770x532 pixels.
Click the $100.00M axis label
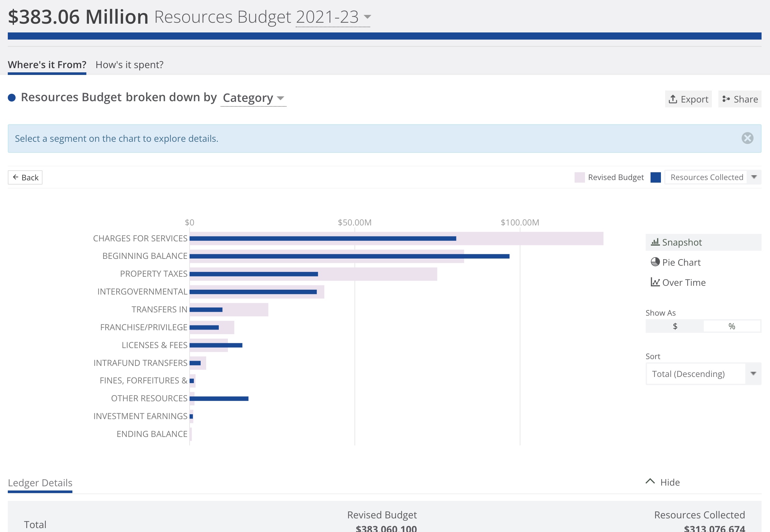pyautogui.click(x=520, y=222)
